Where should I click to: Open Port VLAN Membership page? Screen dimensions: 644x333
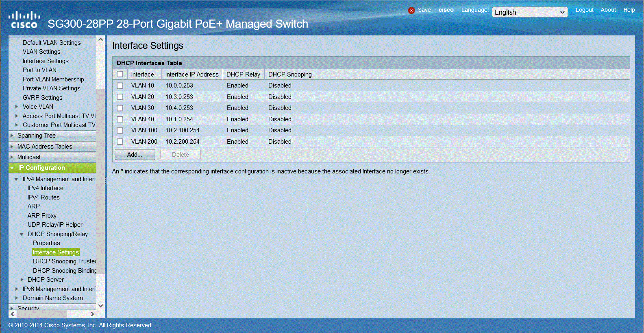click(x=53, y=79)
